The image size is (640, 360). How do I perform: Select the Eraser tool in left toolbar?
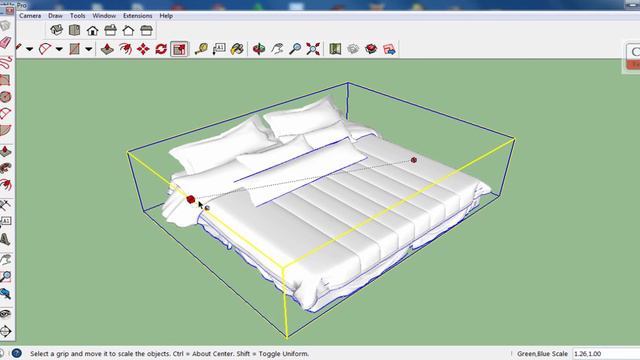point(6,42)
